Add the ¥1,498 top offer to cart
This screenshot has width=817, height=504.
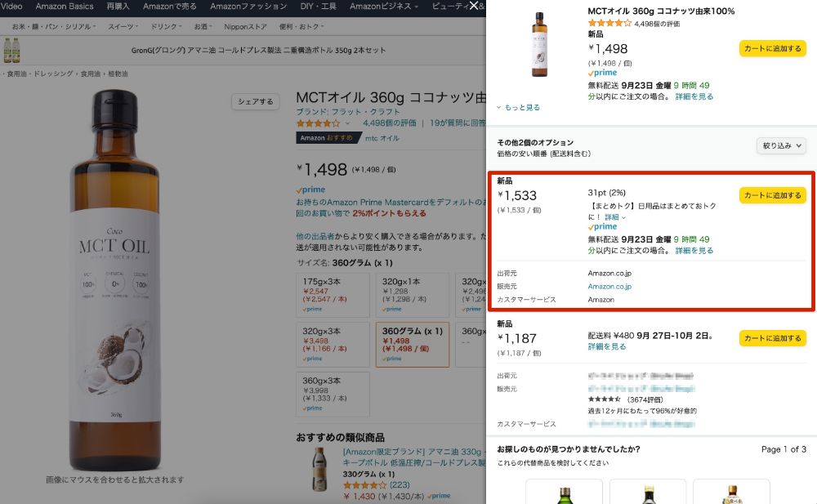coord(772,48)
